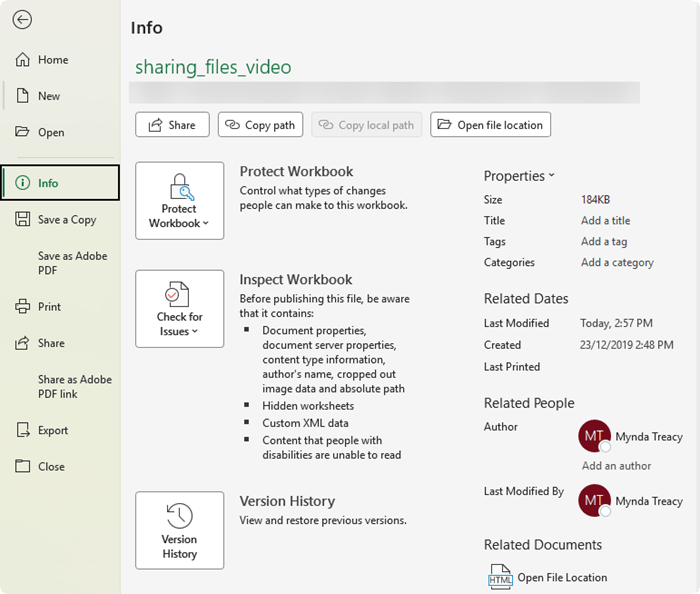Click the back arrow circle icon
Image resolution: width=700 pixels, height=594 pixels.
point(22,20)
